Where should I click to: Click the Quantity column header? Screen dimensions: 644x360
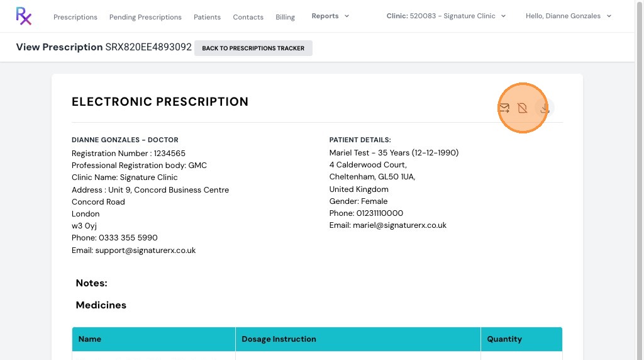click(x=521, y=339)
